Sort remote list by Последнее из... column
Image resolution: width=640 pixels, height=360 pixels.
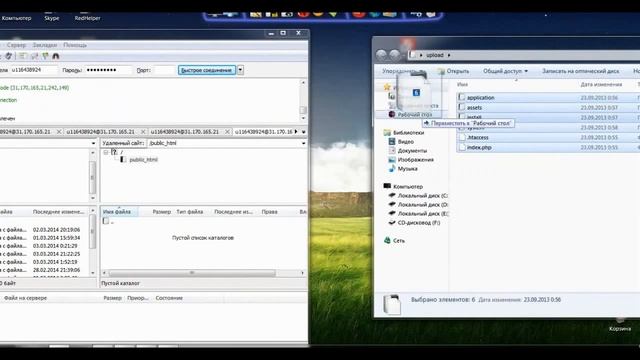pos(233,212)
